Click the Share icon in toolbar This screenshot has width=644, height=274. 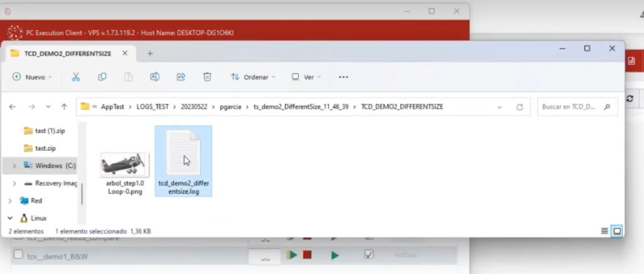(181, 77)
